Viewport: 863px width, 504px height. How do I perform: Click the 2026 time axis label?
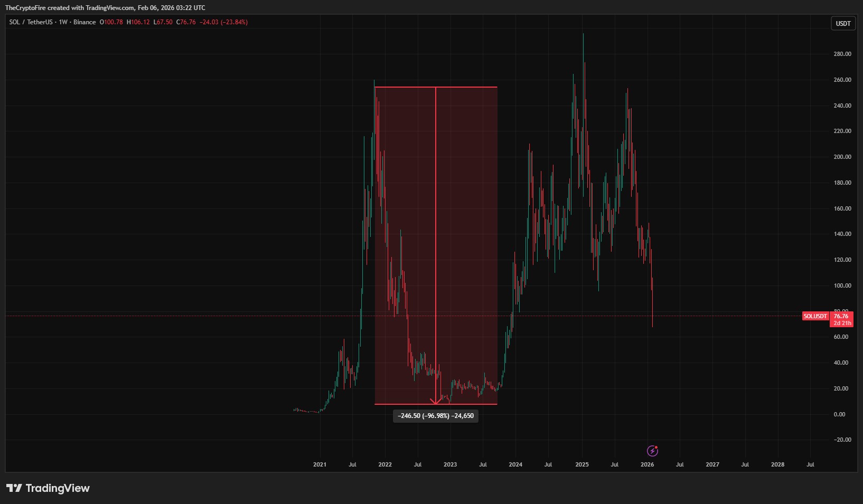coord(647,464)
